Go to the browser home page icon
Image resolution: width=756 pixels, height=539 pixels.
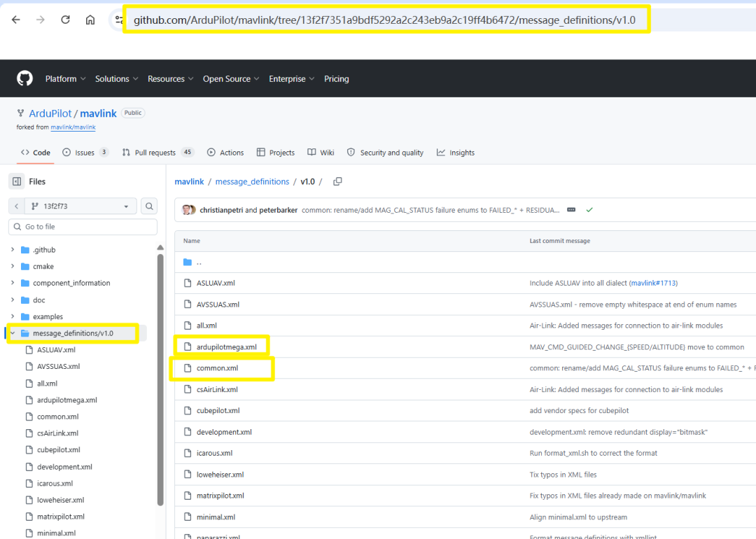pyautogui.click(x=90, y=20)
